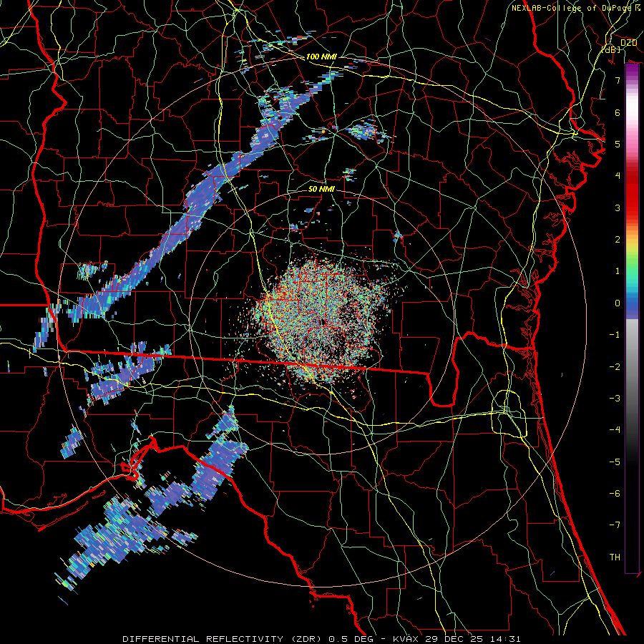Click the value 4 on the color scale

618,176
